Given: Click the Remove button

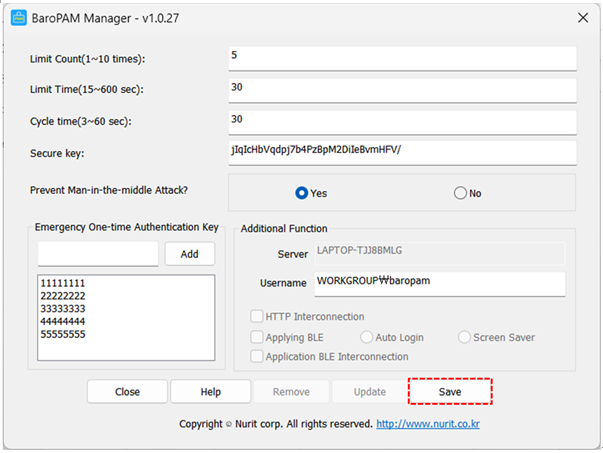Looking at the screenshot, I should pos(291,391).
